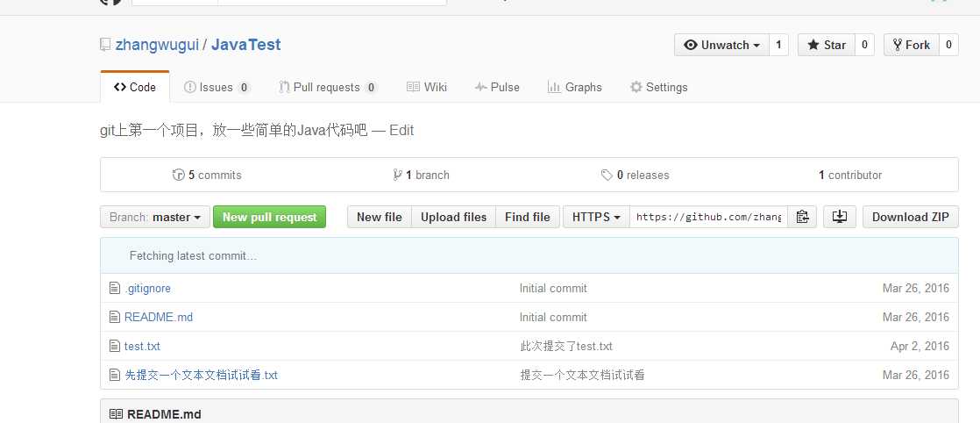
Task: Click the file icon beside 先提交一个文本文档试试看.txt
Action: click(114, 375)
